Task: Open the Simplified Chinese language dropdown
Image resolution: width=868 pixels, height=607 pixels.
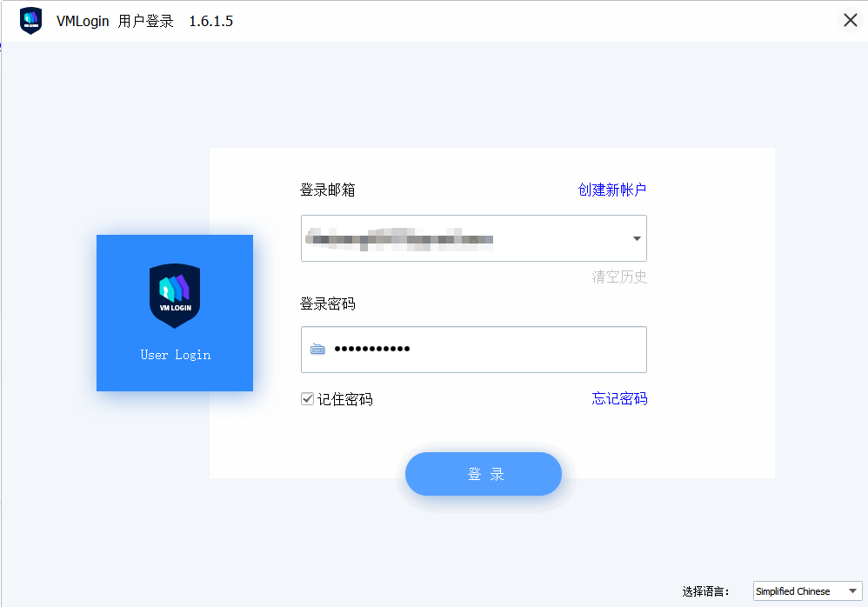Action: [x=807, y=591]
